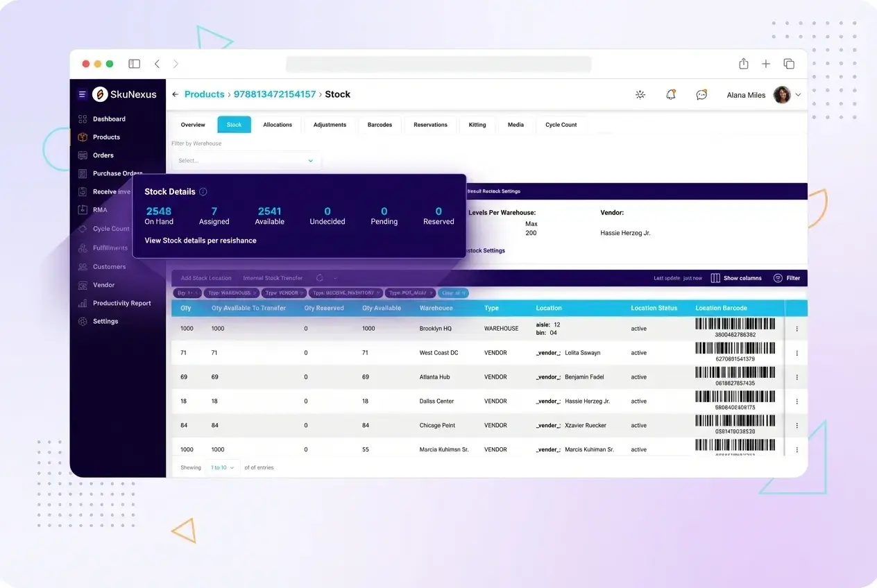Open the '1 to 10' entries dropdown
Viewport: 877px width, 588px height.
[221, 467]
